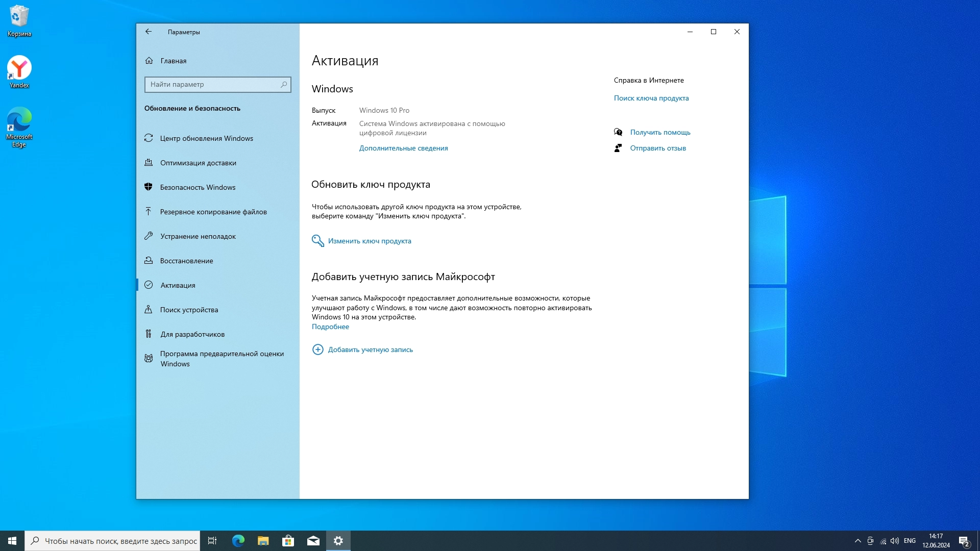The image size is (980, 551).
Task: Open Безопасность Windows shield item
Action: click(x=198, y=187)
